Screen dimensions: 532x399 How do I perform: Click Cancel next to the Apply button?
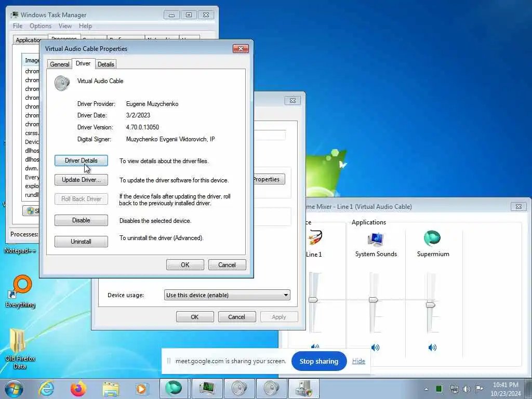coord(237,317)
